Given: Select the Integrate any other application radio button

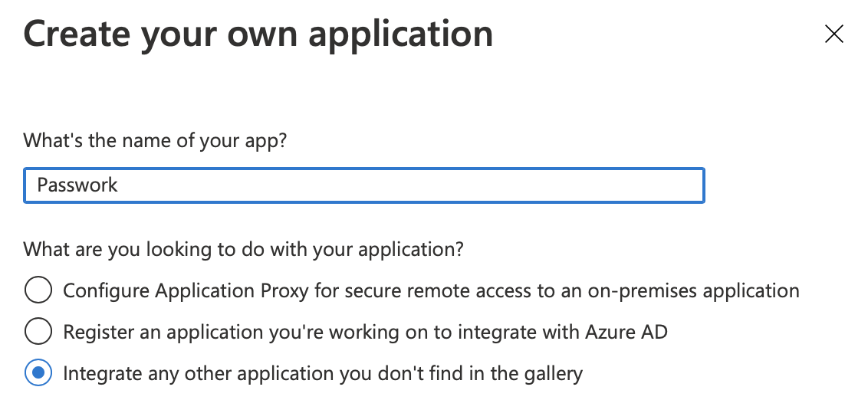Looking at the screenshot, I should (38, 373).
